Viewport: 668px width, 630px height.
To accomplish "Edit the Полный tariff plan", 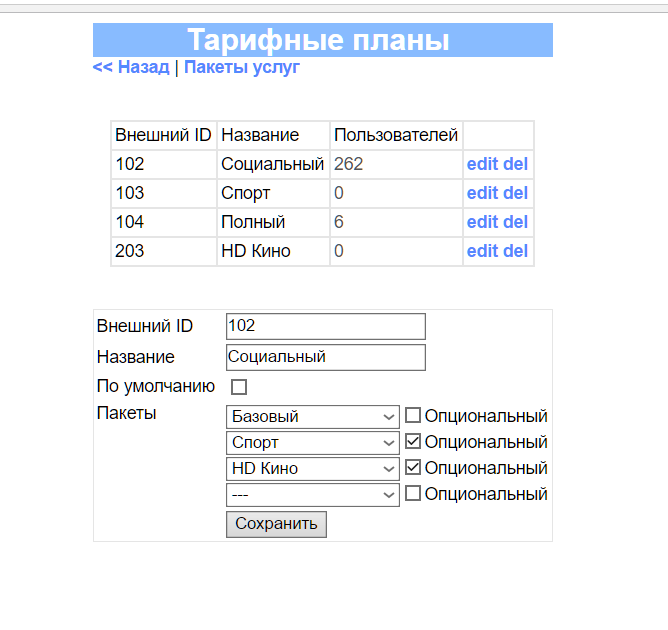I will pos(482,222).
